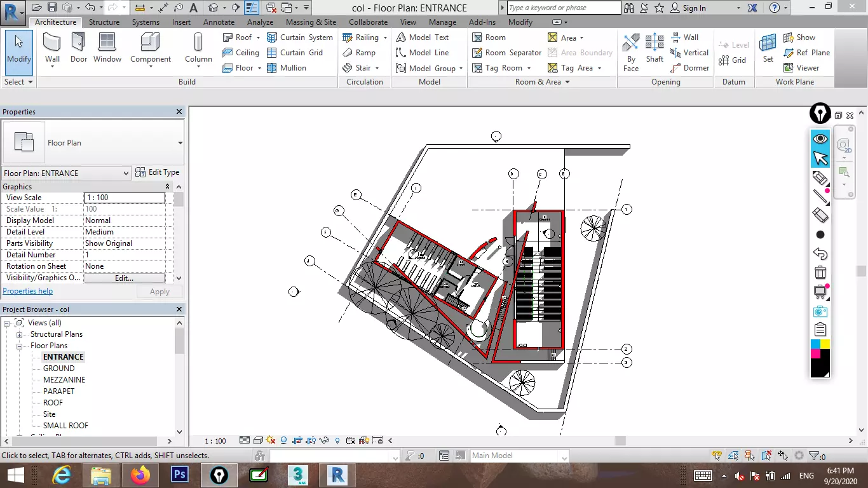868x488 pixels.
Task: Expand the Structural Plans tree node
Action: pos(19,335)
